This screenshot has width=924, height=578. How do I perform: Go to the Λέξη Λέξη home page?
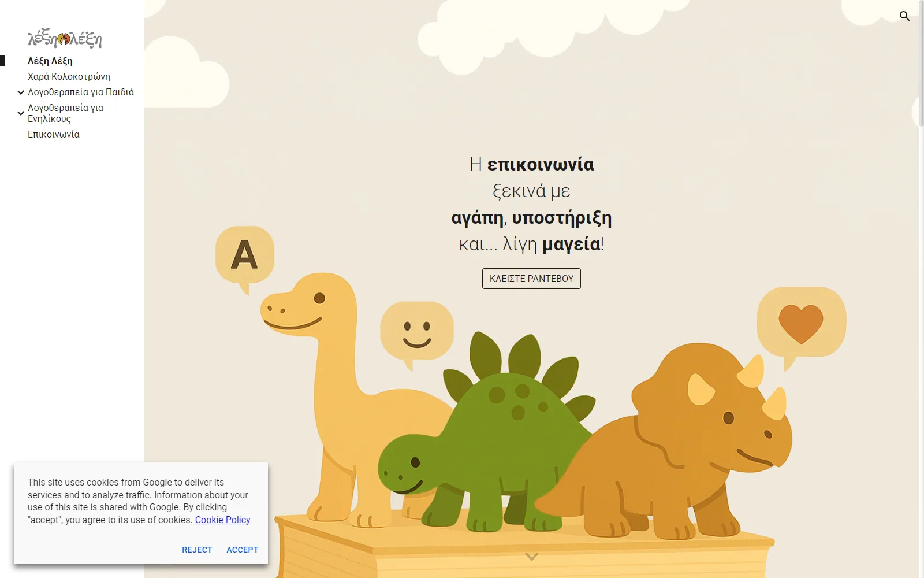click(x=50, y=61)
